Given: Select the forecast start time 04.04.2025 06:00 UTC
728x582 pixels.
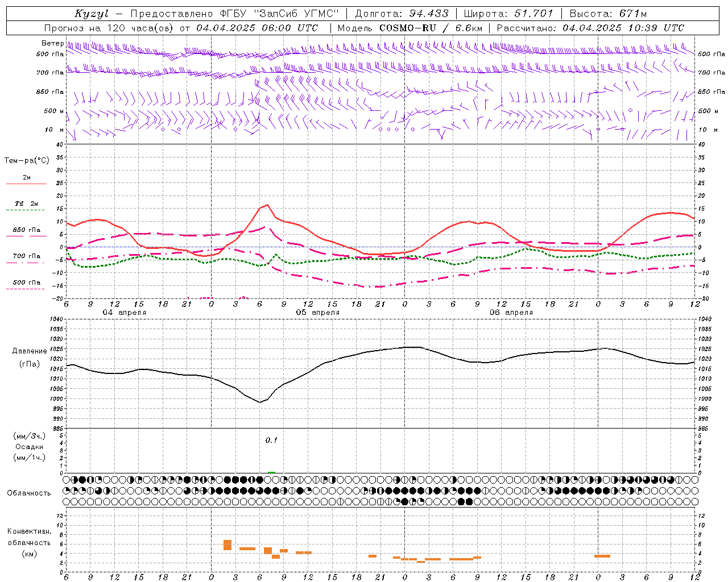Looking at the screenshot, I should coord(257,28).
